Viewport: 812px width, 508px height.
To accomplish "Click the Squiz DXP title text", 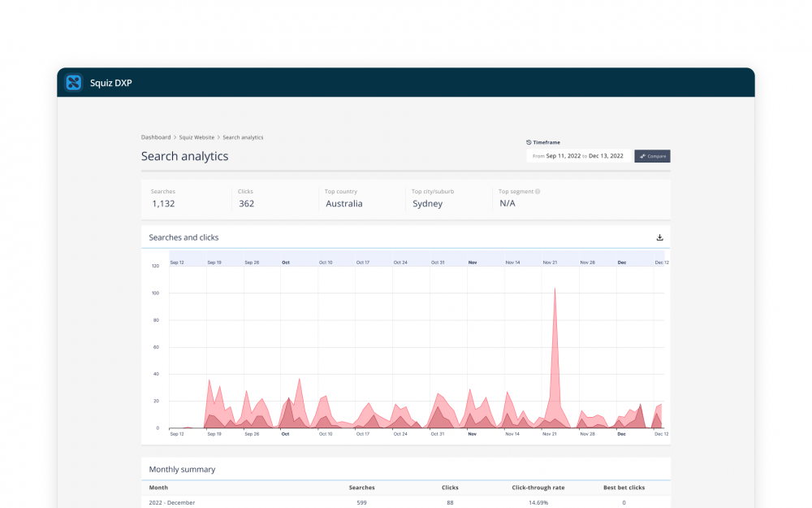I will coord(110,83).
